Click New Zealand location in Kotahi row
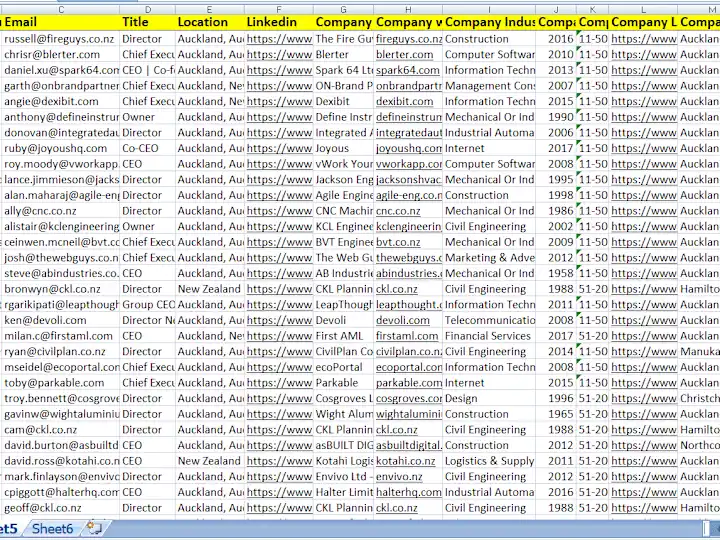The width and height of the screenshot is (720, 540). (210, 461)
